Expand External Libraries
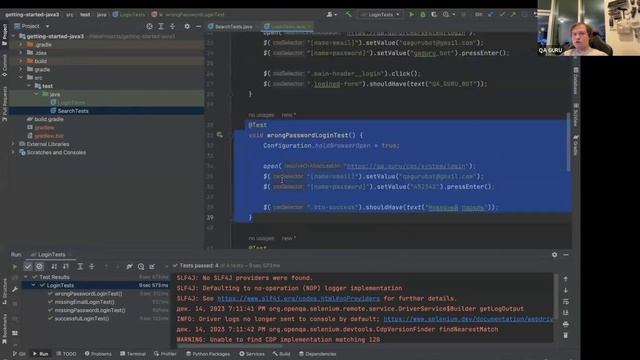Viewport: 640px width, 360px height. pos(13,144)
